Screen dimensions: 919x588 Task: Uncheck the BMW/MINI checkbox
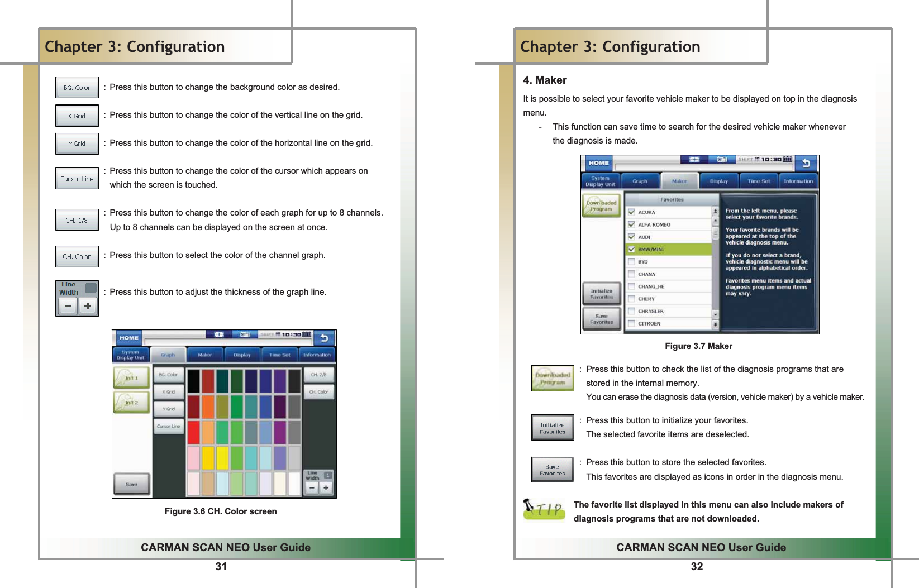(x=632, y=248)
